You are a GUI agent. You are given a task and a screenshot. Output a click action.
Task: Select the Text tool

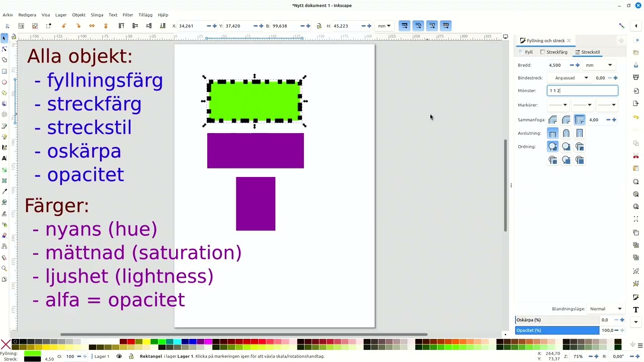coord(5,158)
